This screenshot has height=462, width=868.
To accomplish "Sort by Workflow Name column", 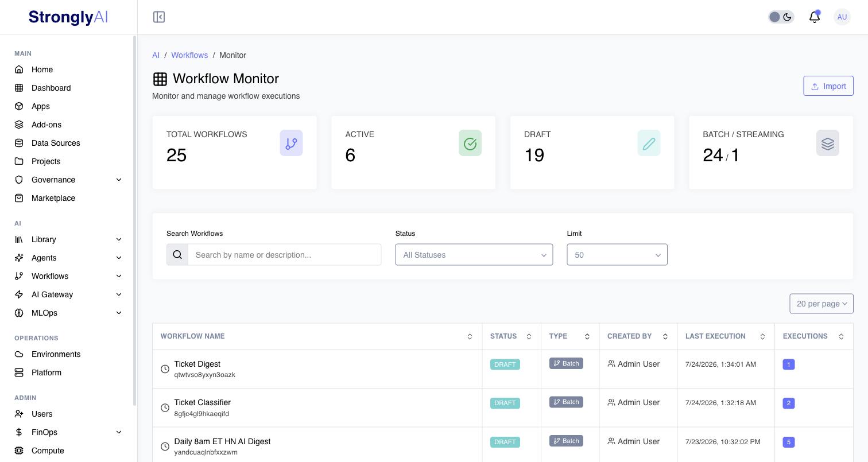I will (x=317, y=336).
